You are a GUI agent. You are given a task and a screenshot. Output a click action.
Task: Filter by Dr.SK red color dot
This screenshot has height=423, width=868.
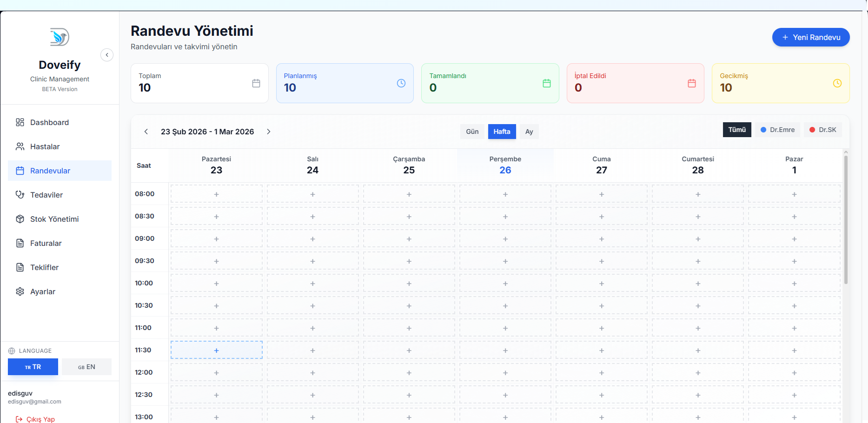tap(812, 130)
